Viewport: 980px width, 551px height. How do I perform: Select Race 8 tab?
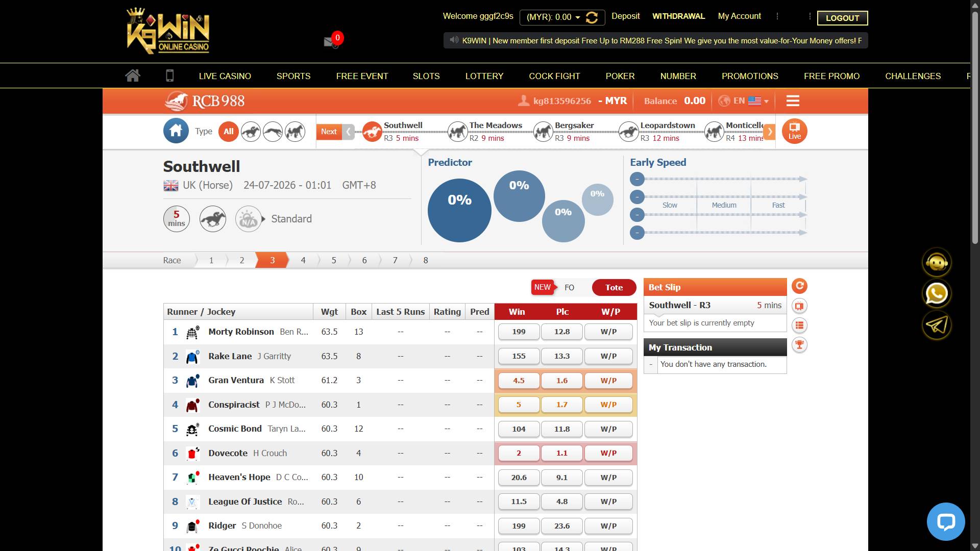click(x=426, y=260)
